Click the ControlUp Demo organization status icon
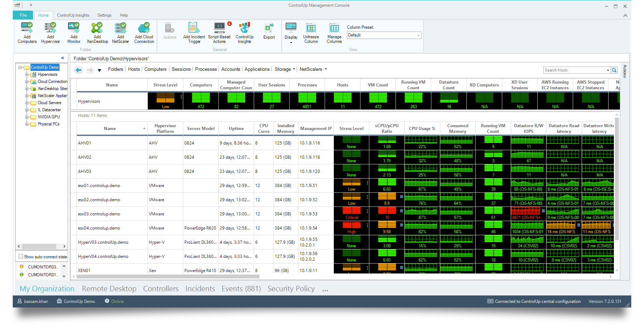The height and width of the screenshot is (333, 644). click(59, 301)
